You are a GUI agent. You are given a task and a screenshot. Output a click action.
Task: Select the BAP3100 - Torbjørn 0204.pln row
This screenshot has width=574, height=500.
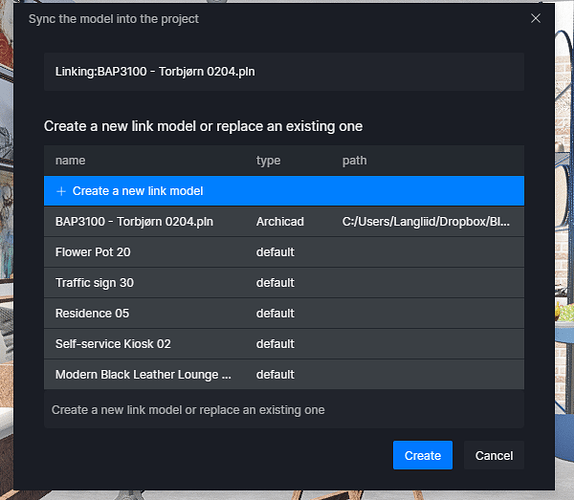[284, 221]
